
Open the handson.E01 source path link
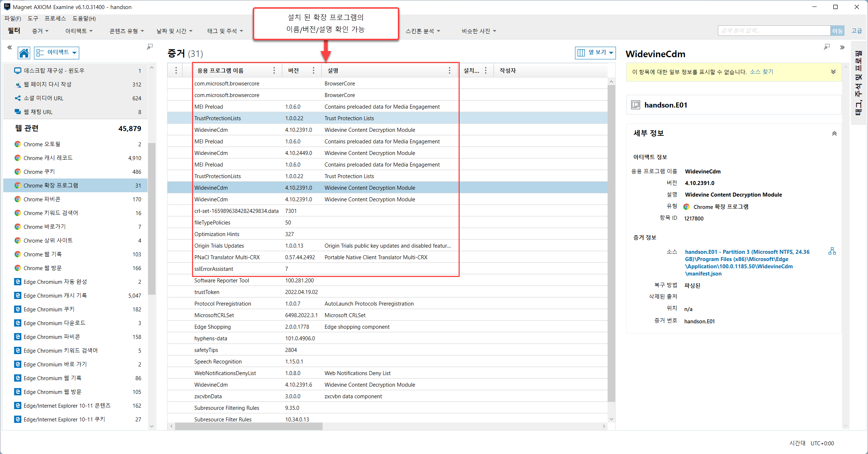click(747, 262)
